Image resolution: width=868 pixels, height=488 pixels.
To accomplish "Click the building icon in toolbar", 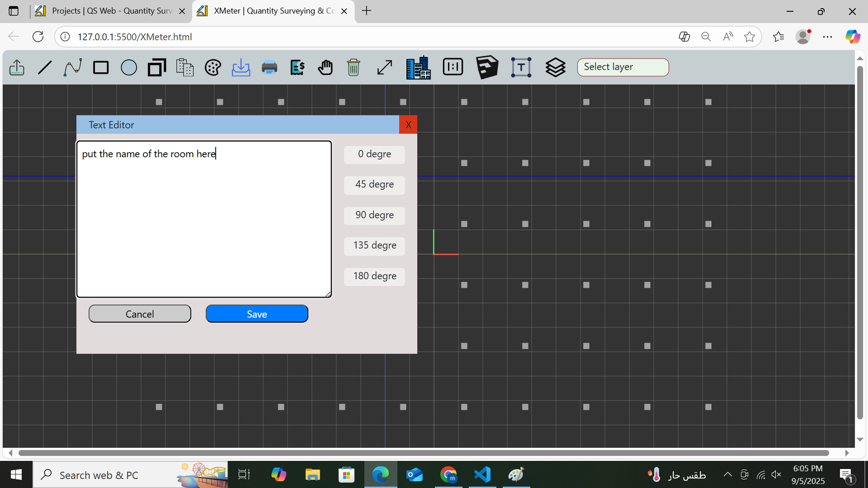I will (418, 68).
